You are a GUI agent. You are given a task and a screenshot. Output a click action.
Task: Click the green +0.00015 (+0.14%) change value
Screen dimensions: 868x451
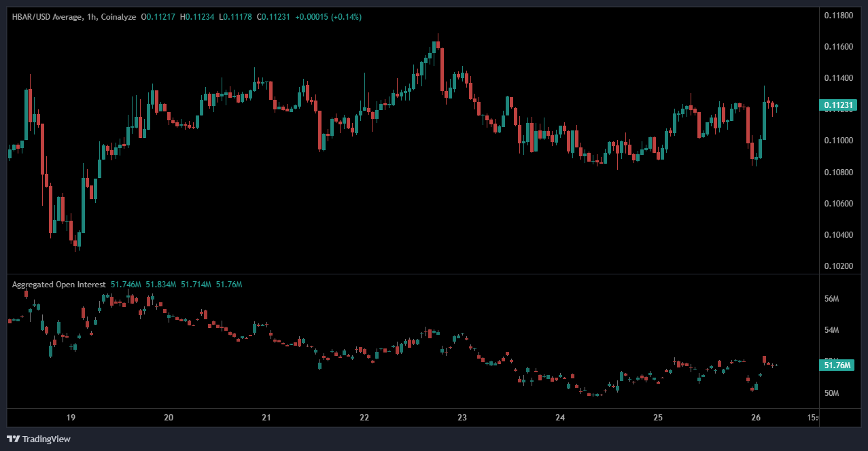point(329,17)
